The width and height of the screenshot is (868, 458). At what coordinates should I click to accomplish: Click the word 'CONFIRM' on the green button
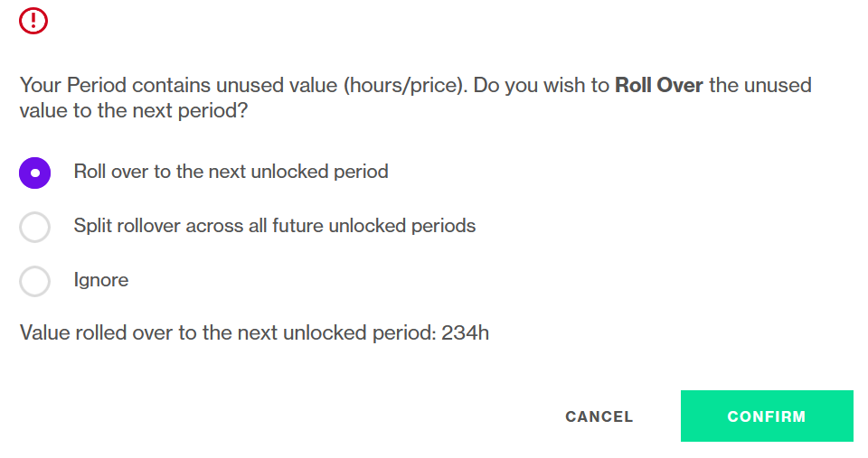click(x=767, y=416)
